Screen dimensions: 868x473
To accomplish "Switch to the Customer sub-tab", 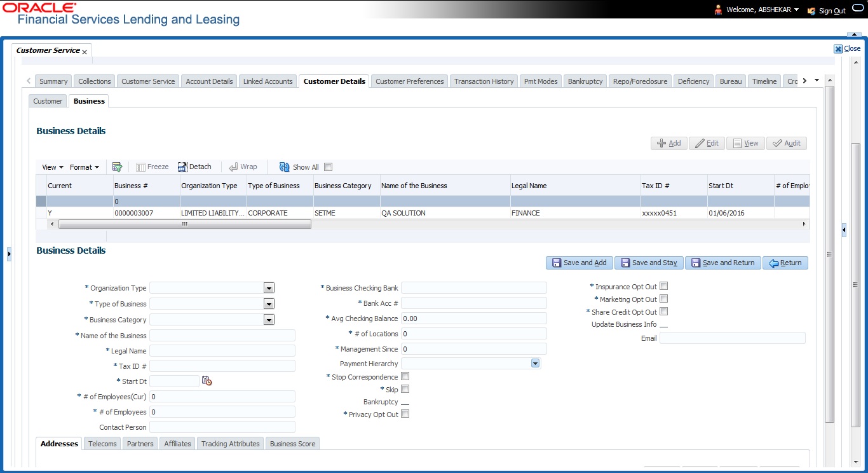I will tap(48, 101).
